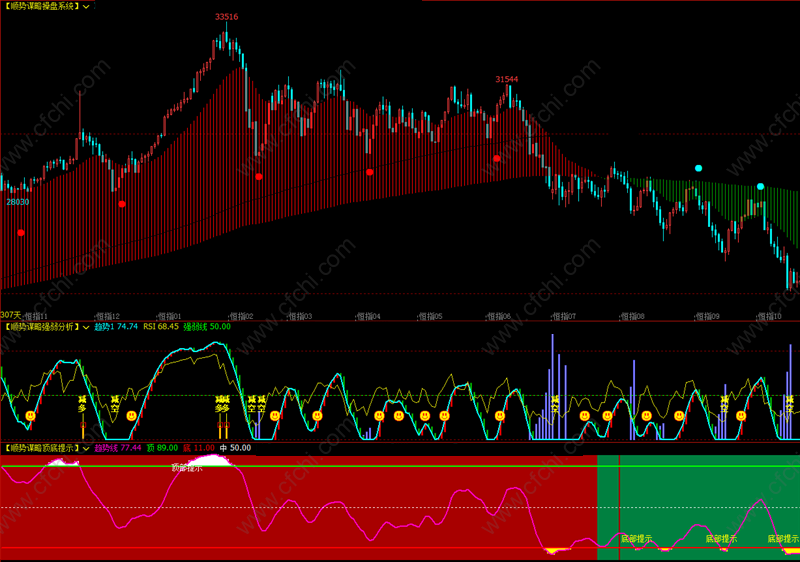Open the 顺势谋略顶底提示 dropdown chevron
This screenshot has width=800, height=562.
86,448
